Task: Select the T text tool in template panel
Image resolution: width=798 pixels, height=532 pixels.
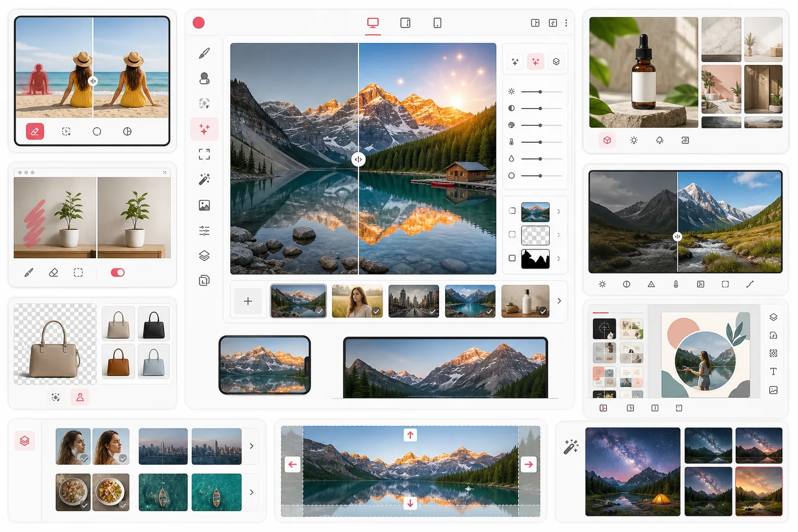Action: pos(774,371)
